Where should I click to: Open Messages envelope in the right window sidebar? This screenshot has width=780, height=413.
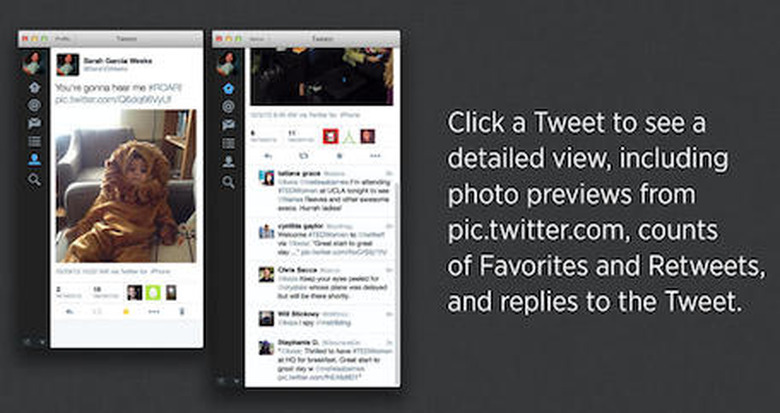pyautogui.click(x=228, y=125)
